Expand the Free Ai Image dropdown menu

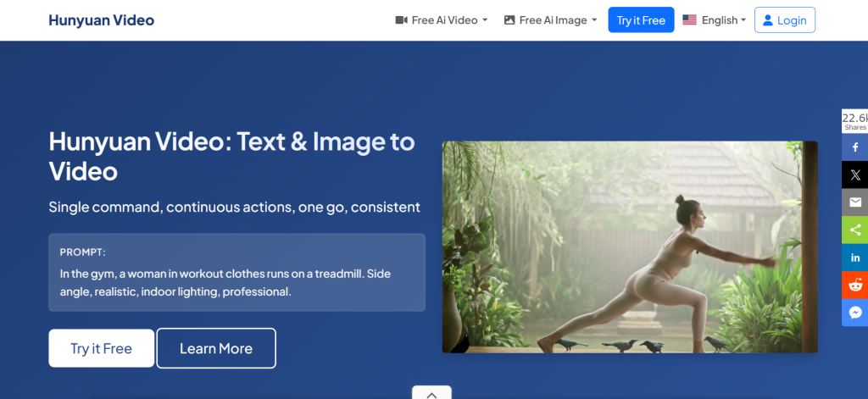pyautogui.click(x=550, y=20)
